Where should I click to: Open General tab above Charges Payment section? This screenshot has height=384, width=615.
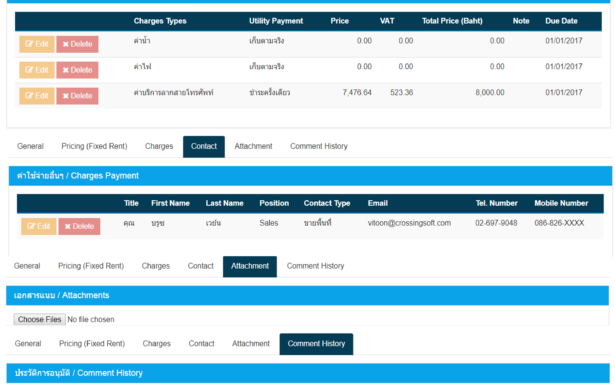30,146
